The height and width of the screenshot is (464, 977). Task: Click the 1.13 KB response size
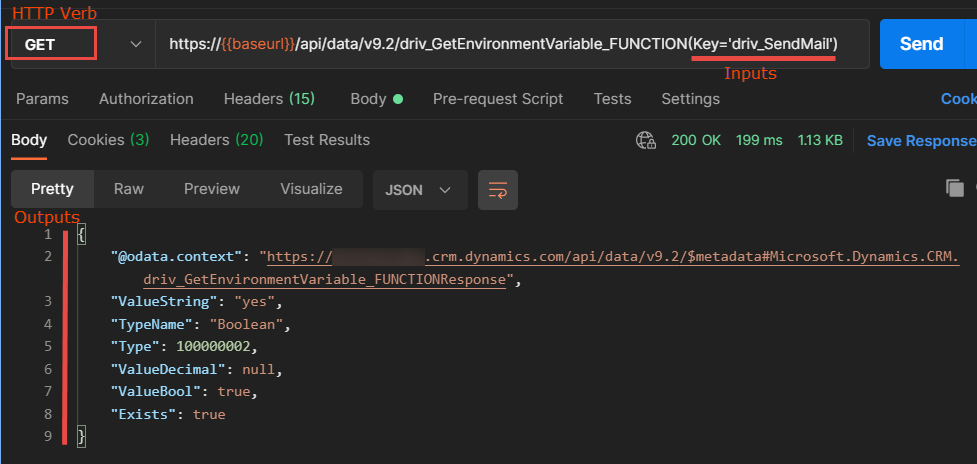tap(820, 141)
